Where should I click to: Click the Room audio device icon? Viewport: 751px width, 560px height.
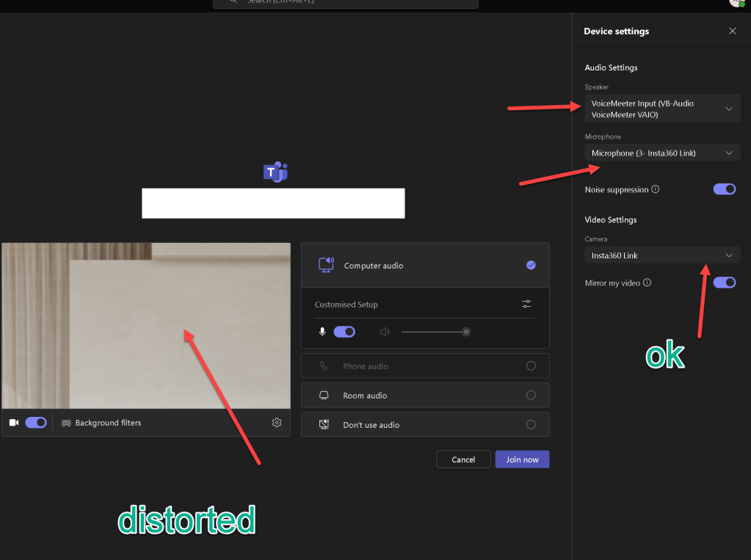tap(324, 395)
